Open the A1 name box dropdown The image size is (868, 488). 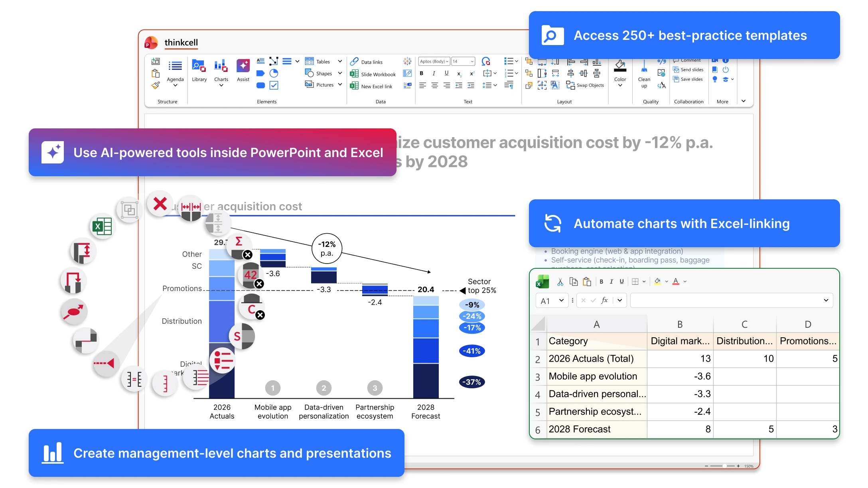(x=561, y=300)
